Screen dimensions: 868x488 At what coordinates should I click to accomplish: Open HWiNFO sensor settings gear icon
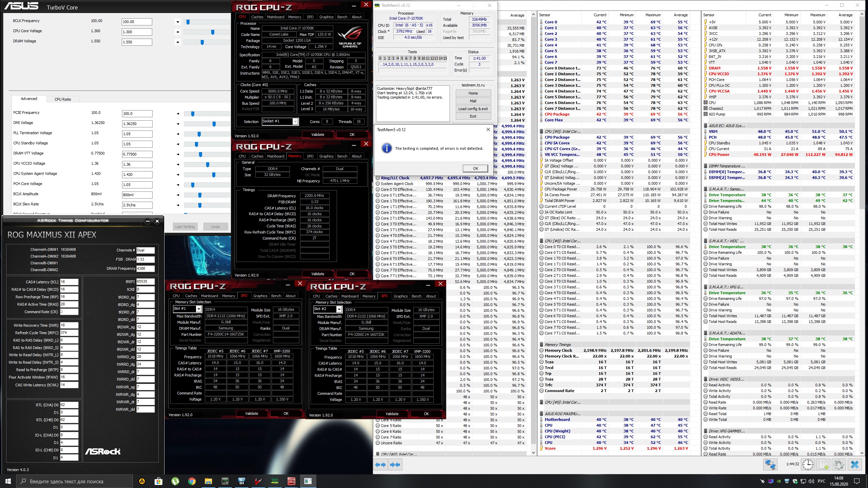point(839,464)
